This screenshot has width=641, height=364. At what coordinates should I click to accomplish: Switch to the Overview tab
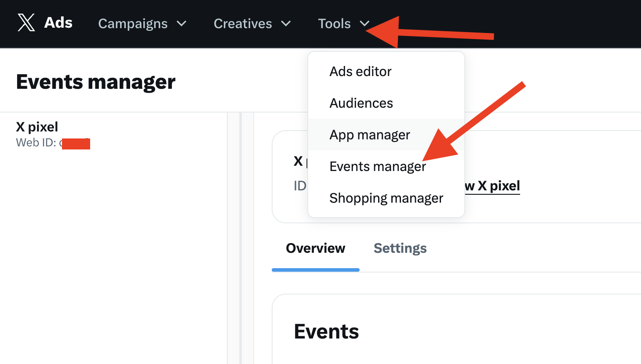[316, 248]
